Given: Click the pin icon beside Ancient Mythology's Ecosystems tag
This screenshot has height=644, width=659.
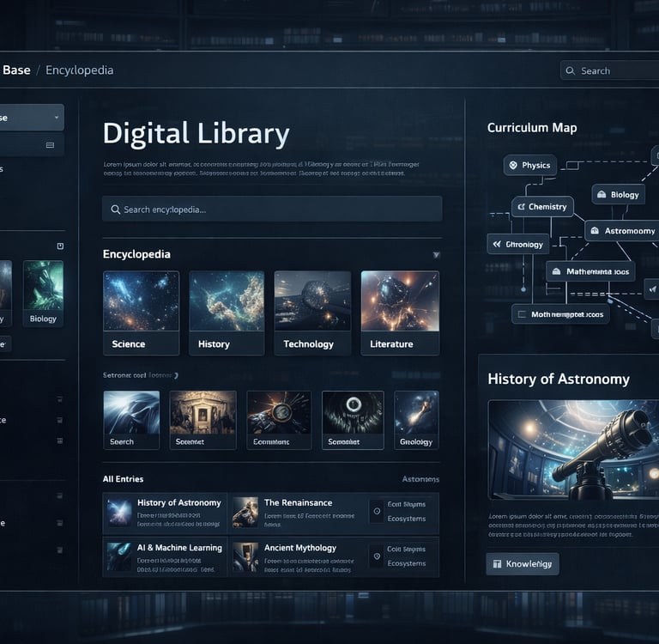Looking at the screenshot, I should click(377, 556).
